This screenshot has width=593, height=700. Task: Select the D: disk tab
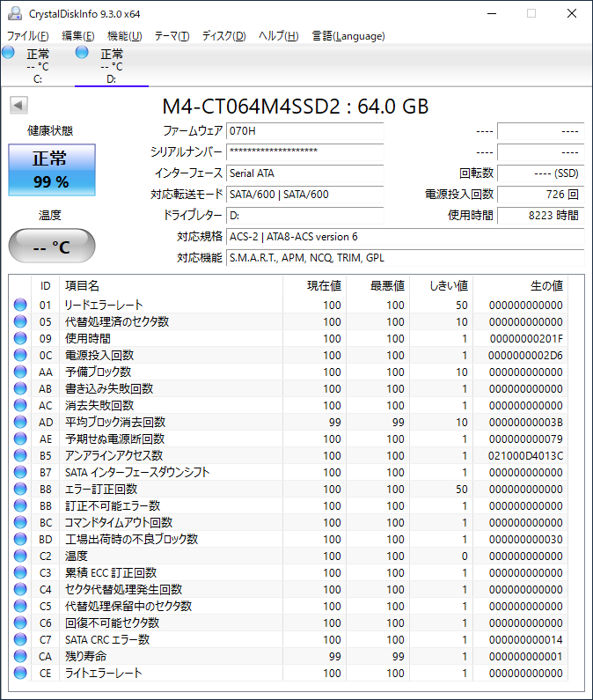pos(111,66)
